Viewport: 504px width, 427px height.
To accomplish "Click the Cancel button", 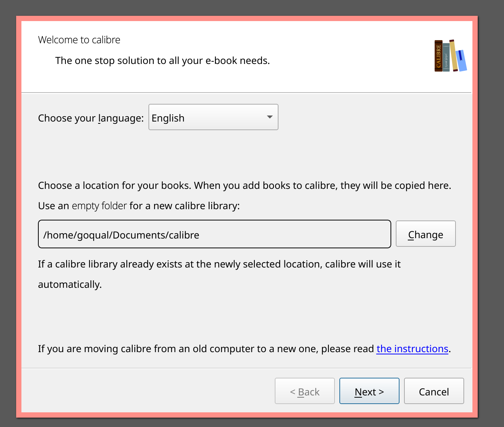I will (x=434, y=391).
